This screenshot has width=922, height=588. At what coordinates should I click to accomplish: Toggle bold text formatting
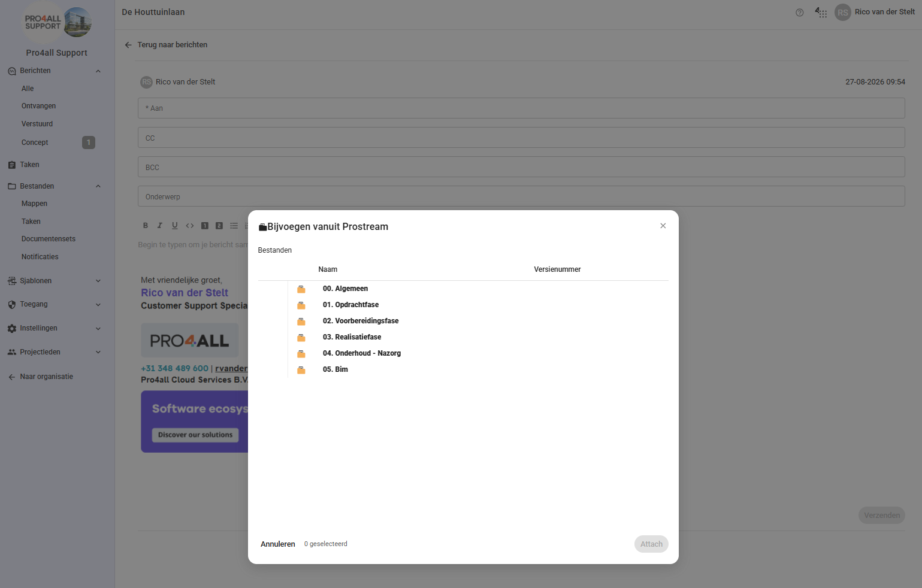coord(146,226)
